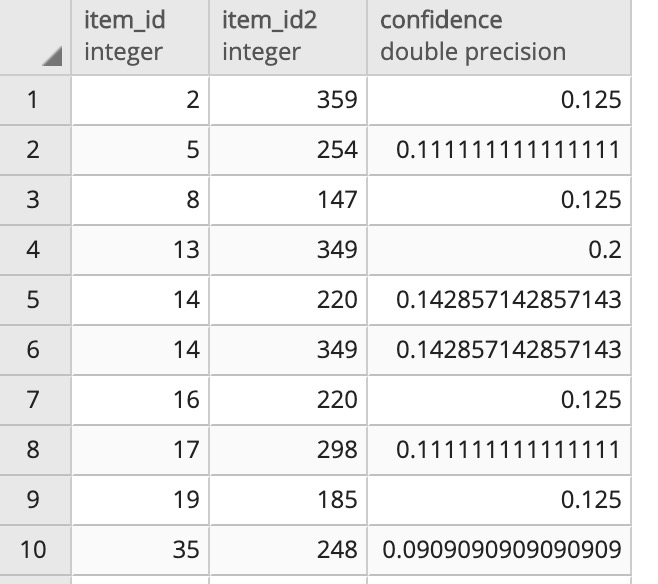
Task: Click the item_id2 cell containing 147
Action: click(x=287, y=200)
